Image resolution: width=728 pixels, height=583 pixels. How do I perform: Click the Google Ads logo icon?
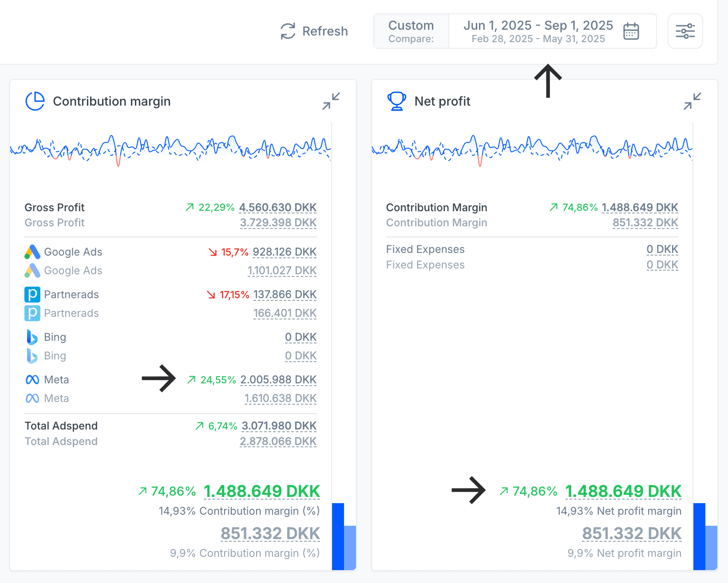click(x=32, y=252)
